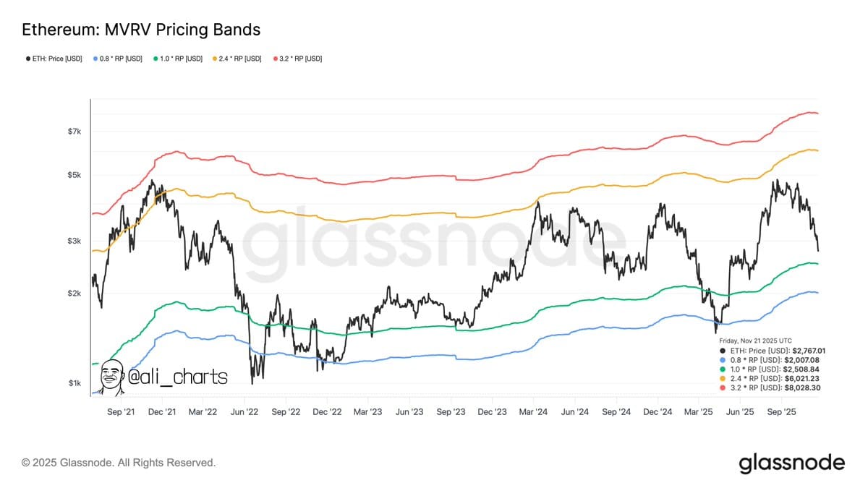Viewport: 868px width, 488px height.
Task: Click the ETH Price value $2,767.01 in tooltip
Action: click(x=804, y=350)
